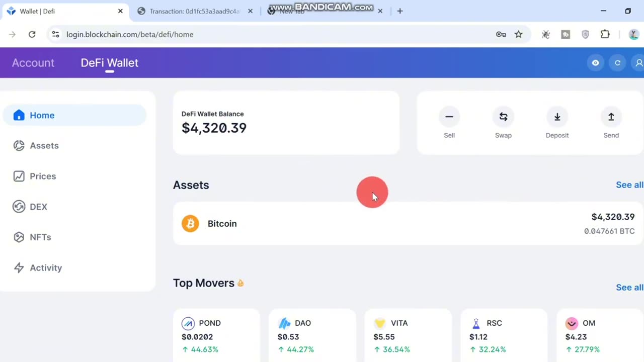Bookmark this page with star icon
Screen dimensions: 644x362
pos(518,34)
